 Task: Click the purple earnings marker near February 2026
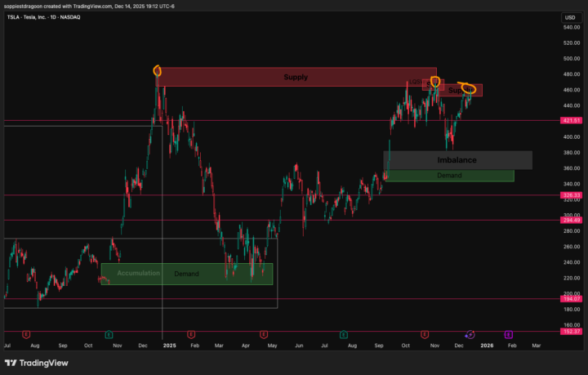[x=509, y=334]
